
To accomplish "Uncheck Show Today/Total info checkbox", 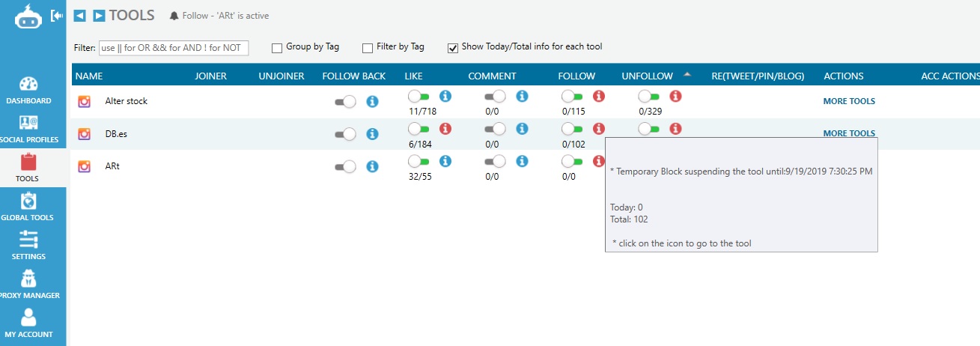I will (x=452, y=48).
